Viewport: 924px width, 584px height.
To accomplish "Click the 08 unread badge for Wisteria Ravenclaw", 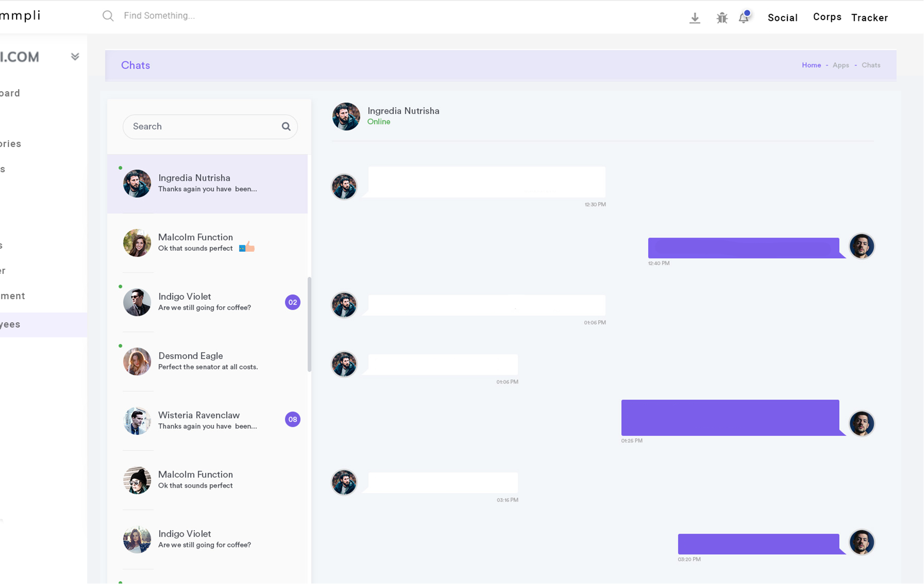I will pos(292,420).
